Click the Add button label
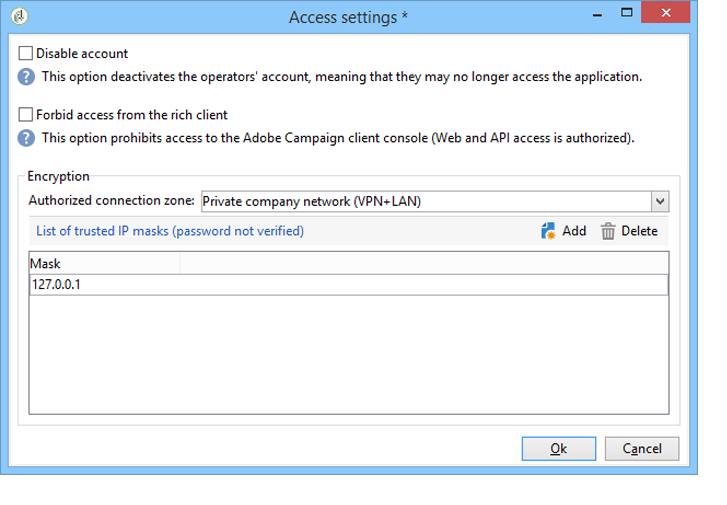The width and height of the screenshot is (727, 505). tap(574, 231)
